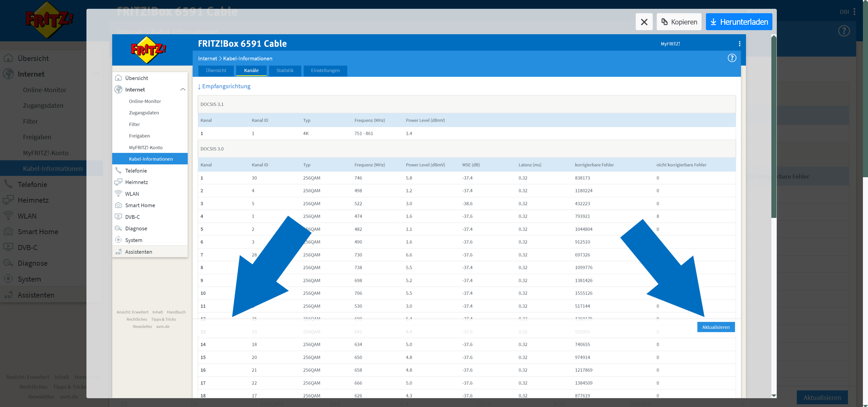Click the Kopieren button
This screenshot has width=868, height=407.
click(x=679, y=22)
